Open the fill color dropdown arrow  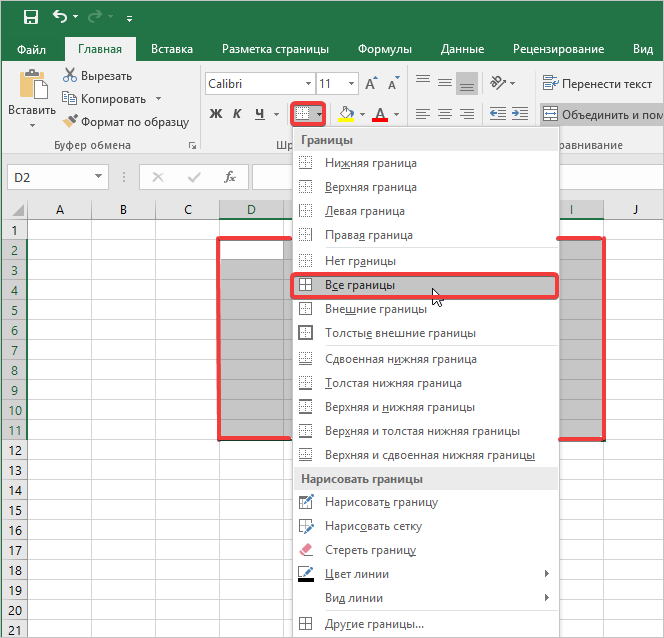point(362,114)
